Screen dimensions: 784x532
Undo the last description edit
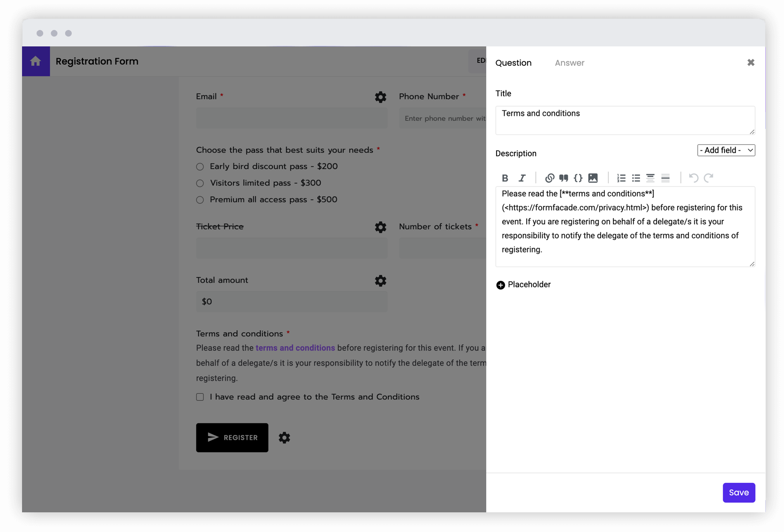pyautogui.click(x=694, y=178)
